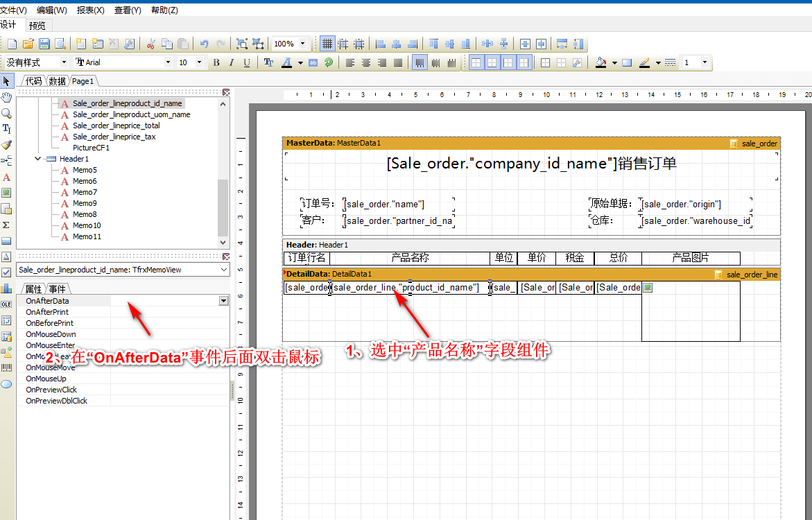Select the Hand pan tool
The image size is (812, 520).
point(6,96)
